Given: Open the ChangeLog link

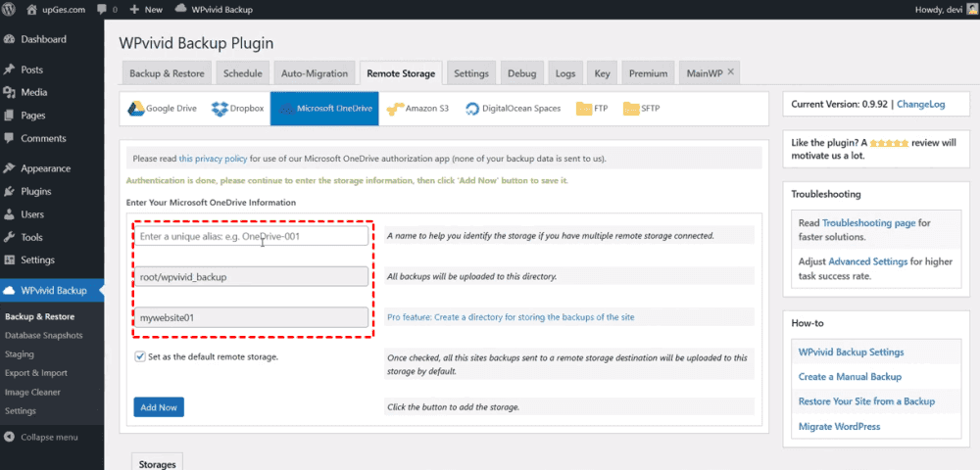Looking at the screenshot, I should point(920,103).
